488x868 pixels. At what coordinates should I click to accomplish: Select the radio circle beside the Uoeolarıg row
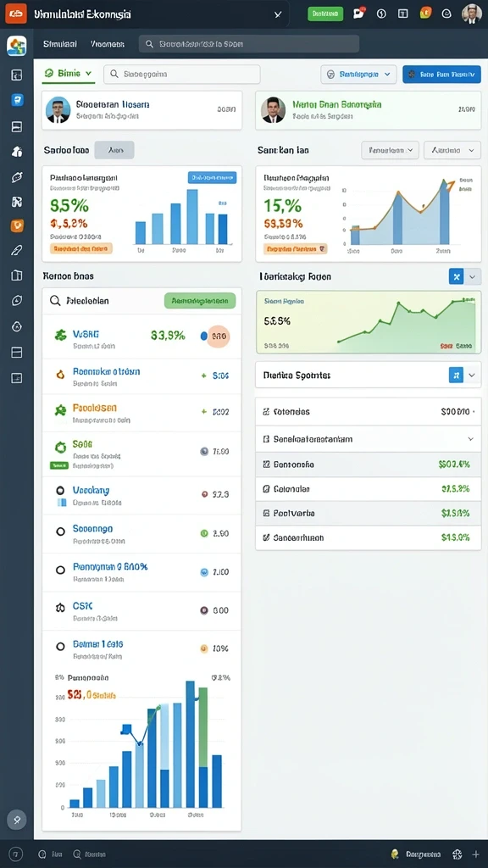pos(61,491)
